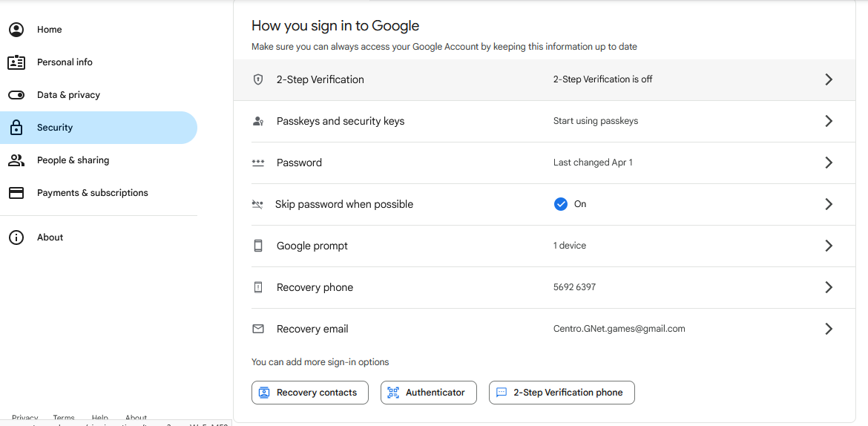Open Data & privacy in sidebar
Viewport: 868px width, 426px height.
(68, 95)
